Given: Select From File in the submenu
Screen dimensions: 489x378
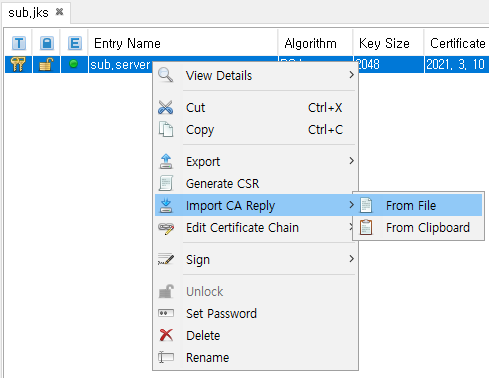Looking at the screenshot, I should pos(419,205).
